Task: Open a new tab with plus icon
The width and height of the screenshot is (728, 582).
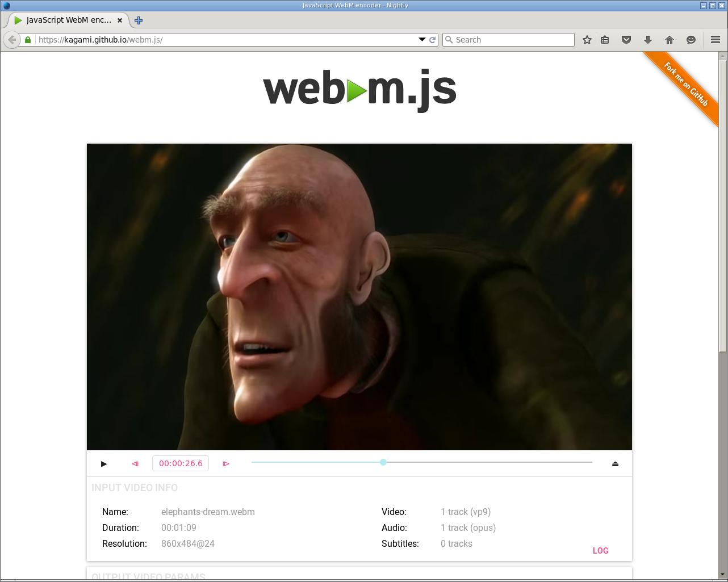Action: coord(139,20)
